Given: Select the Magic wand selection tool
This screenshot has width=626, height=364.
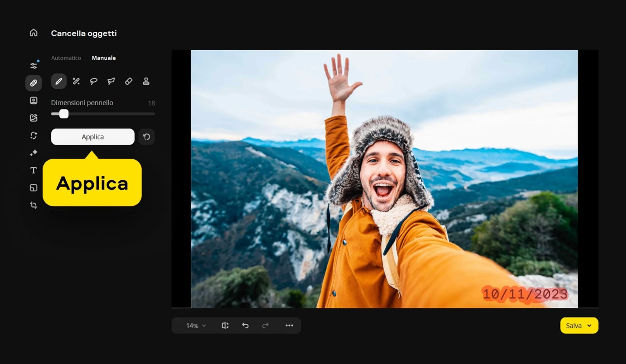Looking at the screenshot, I should pyautogui.click(x=76, y=81).
